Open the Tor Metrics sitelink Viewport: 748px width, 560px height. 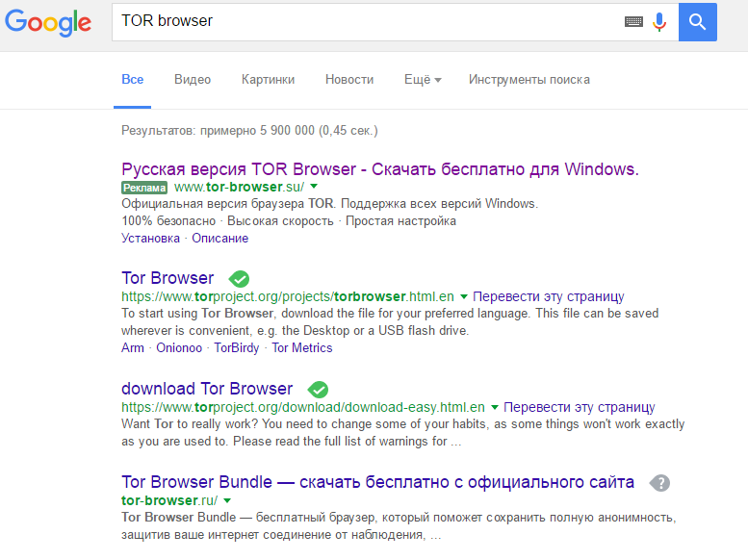(x=302, y=347)
